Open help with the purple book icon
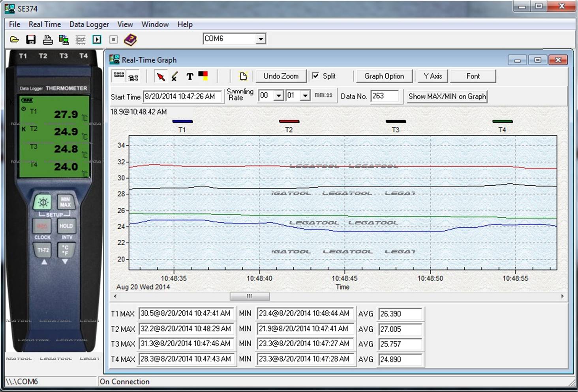Screen dimensions: 578x392 point(130,39)
